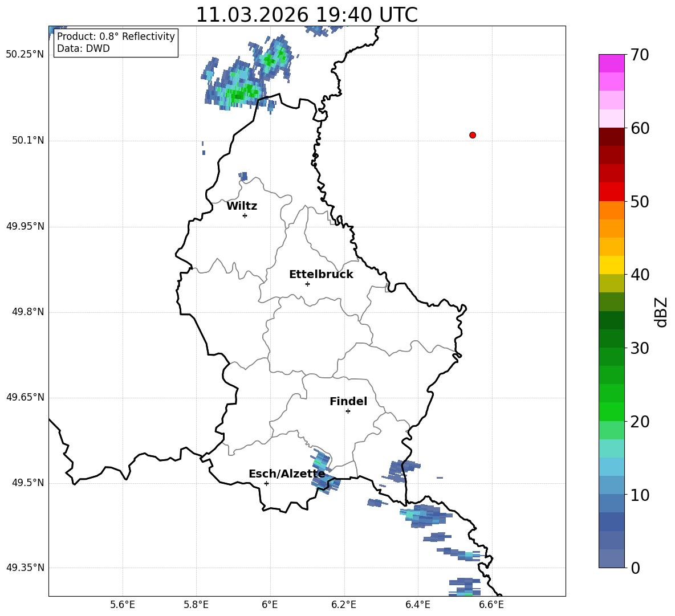
Task: Click the yellow swatch just above 40 dBZ
Action: point(611,265)
